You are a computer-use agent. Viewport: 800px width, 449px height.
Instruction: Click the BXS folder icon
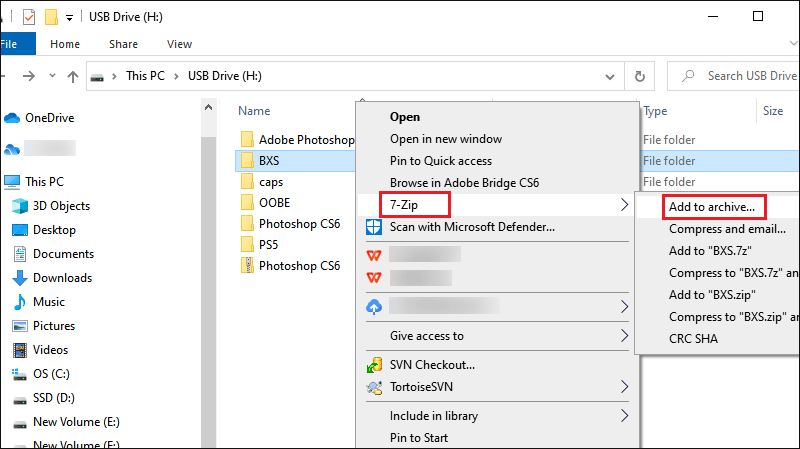pyautogui.click(x=247, y=161)
